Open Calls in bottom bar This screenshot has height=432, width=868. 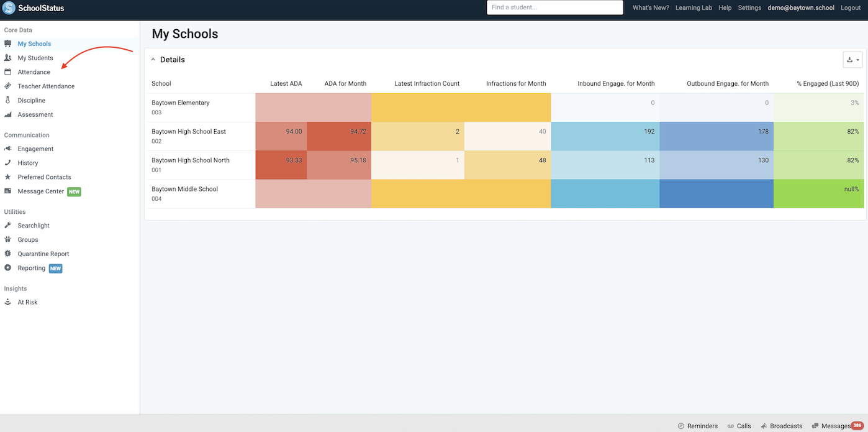point(744,426)
